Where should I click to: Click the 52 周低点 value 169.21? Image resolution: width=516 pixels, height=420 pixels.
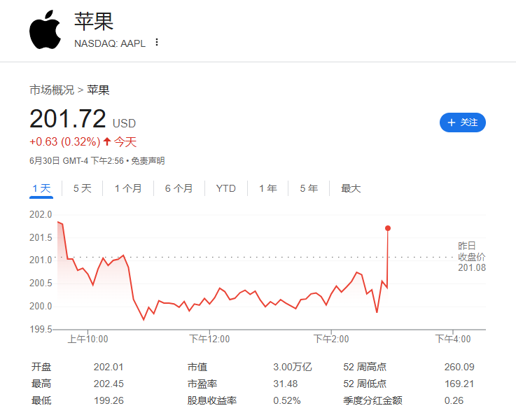tap(459, 384)
